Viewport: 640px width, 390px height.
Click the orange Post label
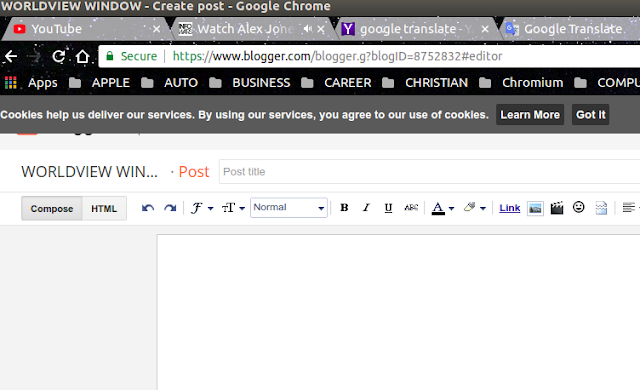click(x=194, y=172)
